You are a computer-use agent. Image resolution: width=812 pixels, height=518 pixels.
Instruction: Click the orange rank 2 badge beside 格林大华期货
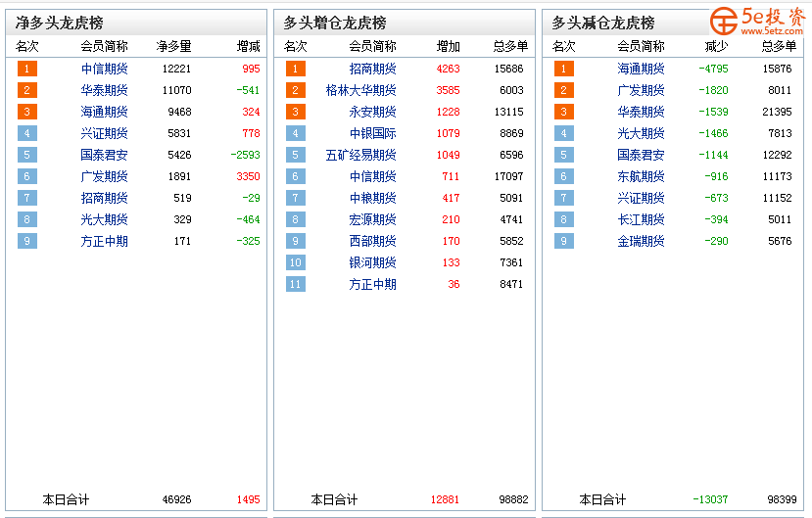(295, 90)
